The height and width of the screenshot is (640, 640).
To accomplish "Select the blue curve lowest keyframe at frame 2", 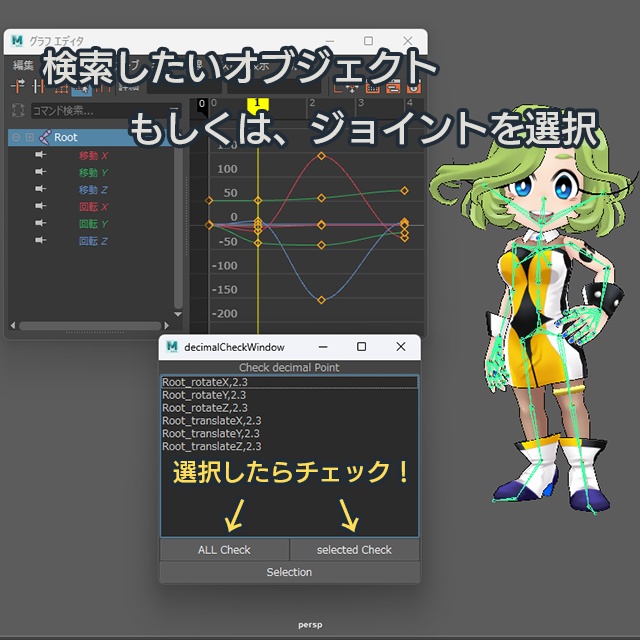I will (x=322, y=300).
